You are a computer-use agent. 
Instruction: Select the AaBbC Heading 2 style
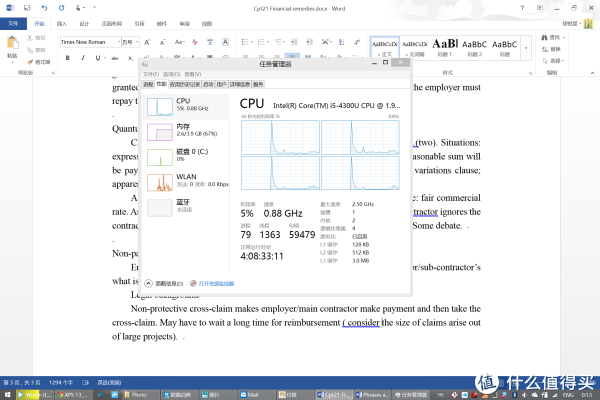pos(474,48)
